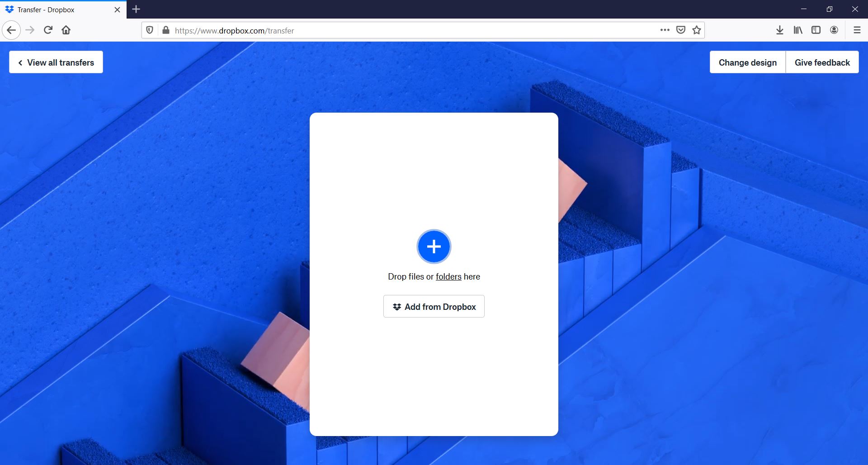Reload the current page
Screen dimensions: 868x465
pyautogui.click(x=48, y=30)
